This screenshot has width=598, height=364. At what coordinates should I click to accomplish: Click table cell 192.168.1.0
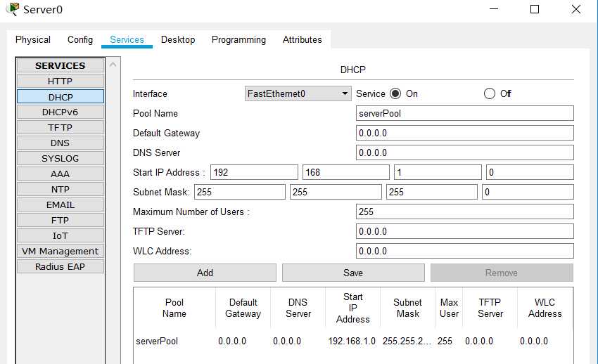click(x=352, y=341)
